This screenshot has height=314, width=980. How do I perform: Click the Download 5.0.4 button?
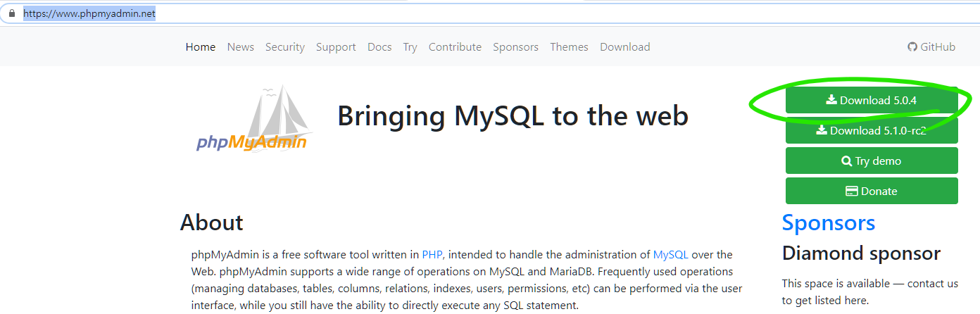(872, 100)
